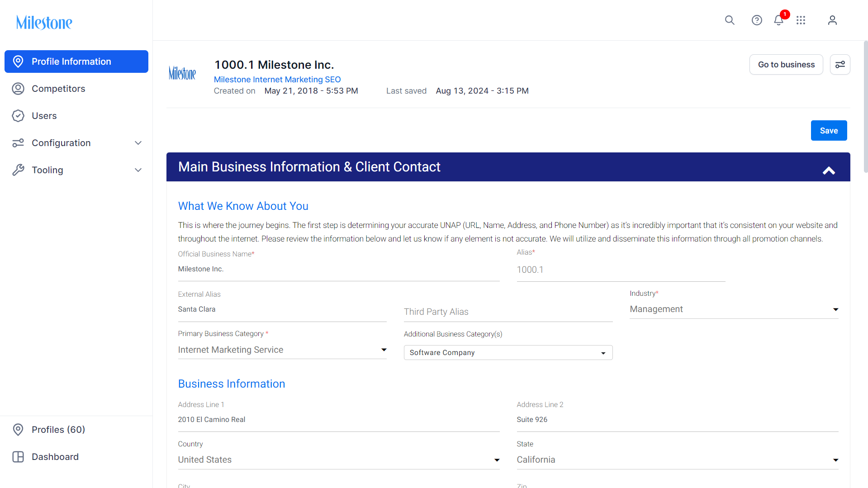Click the Save button

pyautogui.click(x=829, y=131)
